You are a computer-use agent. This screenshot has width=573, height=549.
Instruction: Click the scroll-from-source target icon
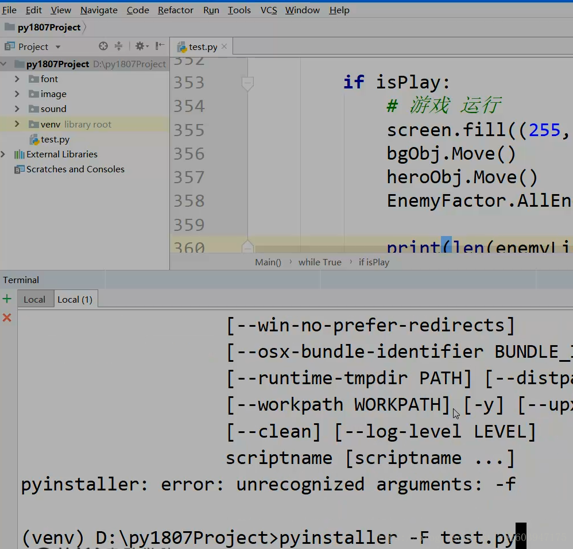[x=103, y=46]
